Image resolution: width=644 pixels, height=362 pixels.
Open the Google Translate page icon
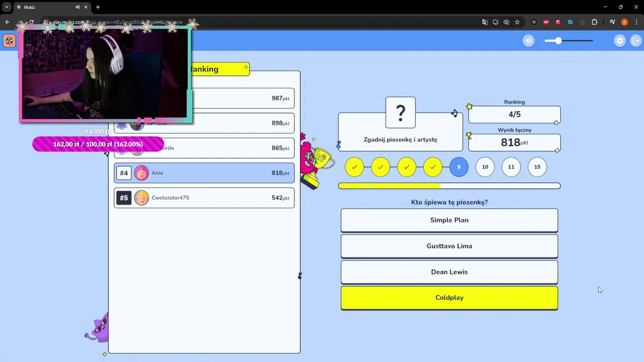[485, 22]
